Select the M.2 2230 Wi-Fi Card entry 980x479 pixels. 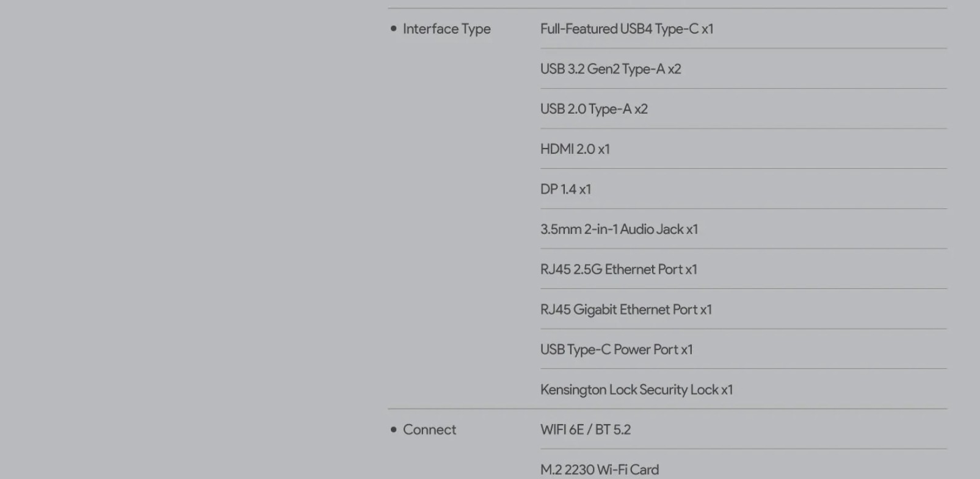(x=599, y=470)
